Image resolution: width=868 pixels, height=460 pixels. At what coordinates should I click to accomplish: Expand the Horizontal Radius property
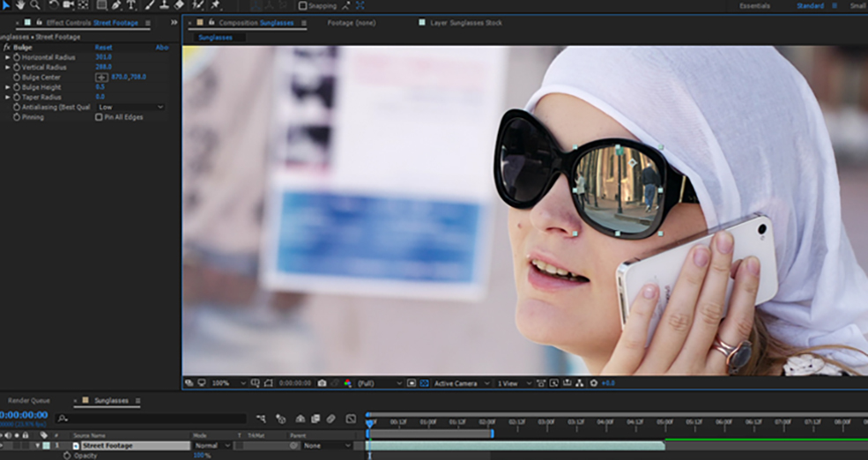click(x=8, y=57)
